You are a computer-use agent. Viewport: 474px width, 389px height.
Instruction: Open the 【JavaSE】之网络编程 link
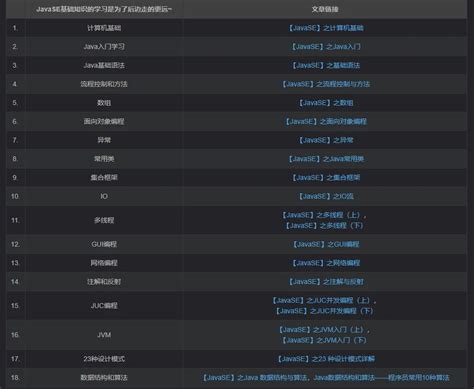pyautogui.click(x=326, y=263)
